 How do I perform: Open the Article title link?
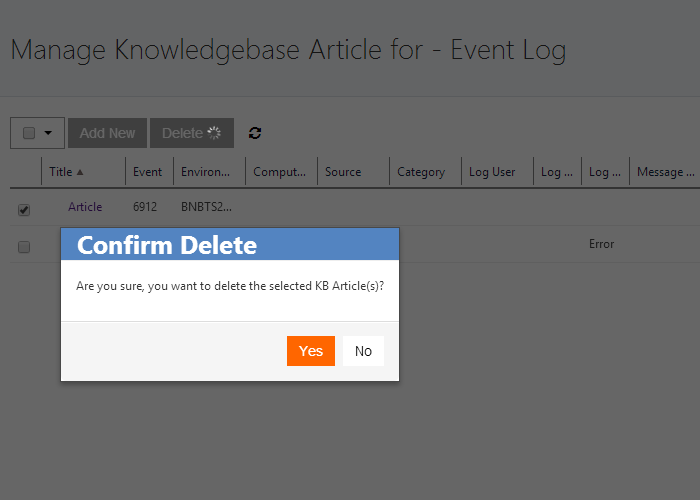[85, 207]
